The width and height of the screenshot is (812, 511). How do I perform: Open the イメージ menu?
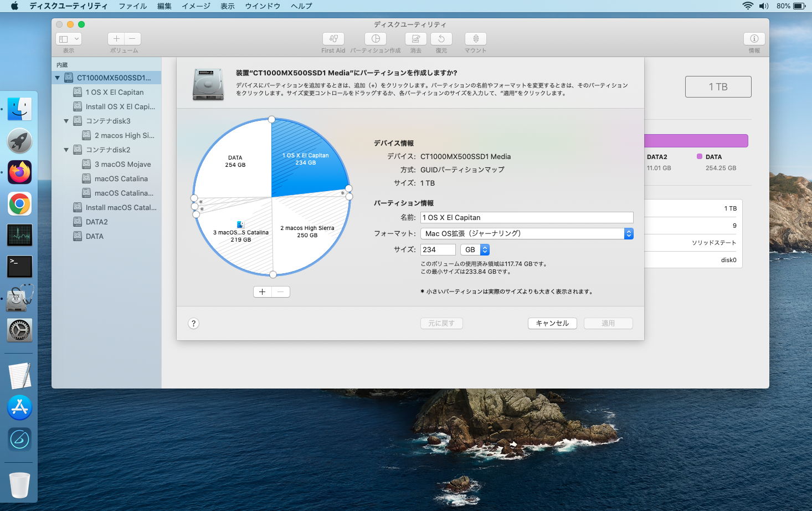(x=196, y=6)
